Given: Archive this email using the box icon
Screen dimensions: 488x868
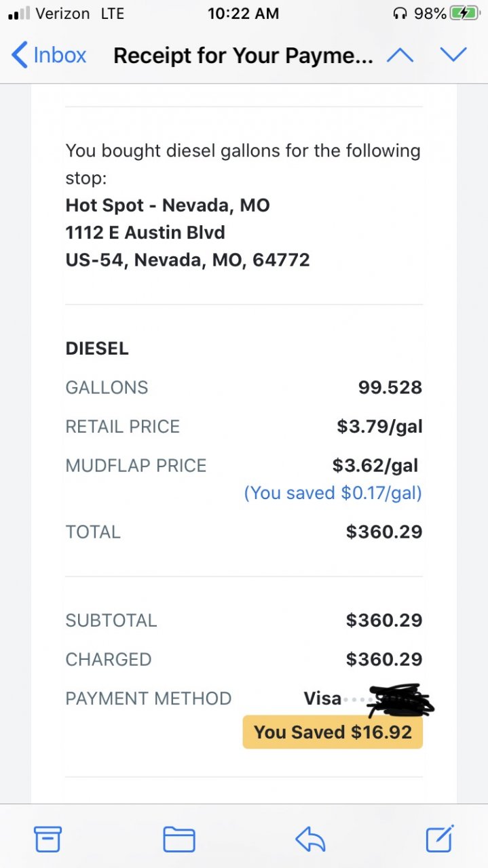Looking at the screenshot, I should click(48, 840).
